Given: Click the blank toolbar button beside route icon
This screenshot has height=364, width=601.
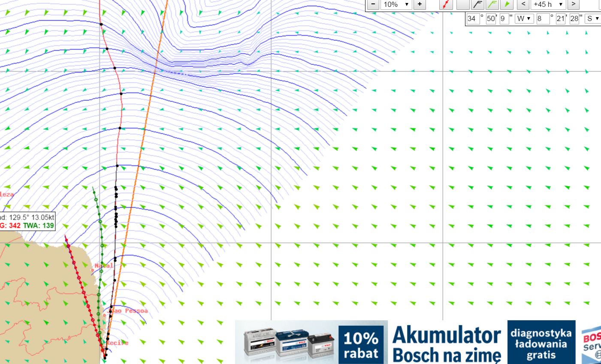Looking at the screenshot, I should 463,4.
